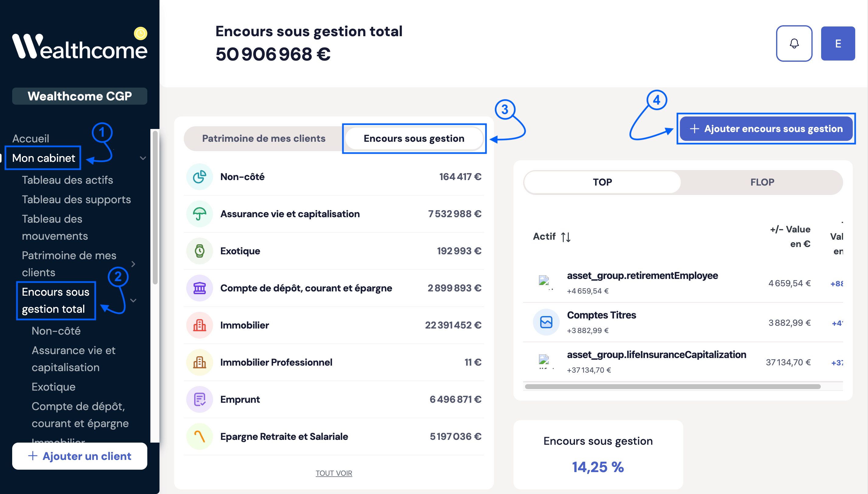Viewport: 868px width, 494px height.
Task: Click the yellow clock badge near logo
Action: tap(140, 33)
